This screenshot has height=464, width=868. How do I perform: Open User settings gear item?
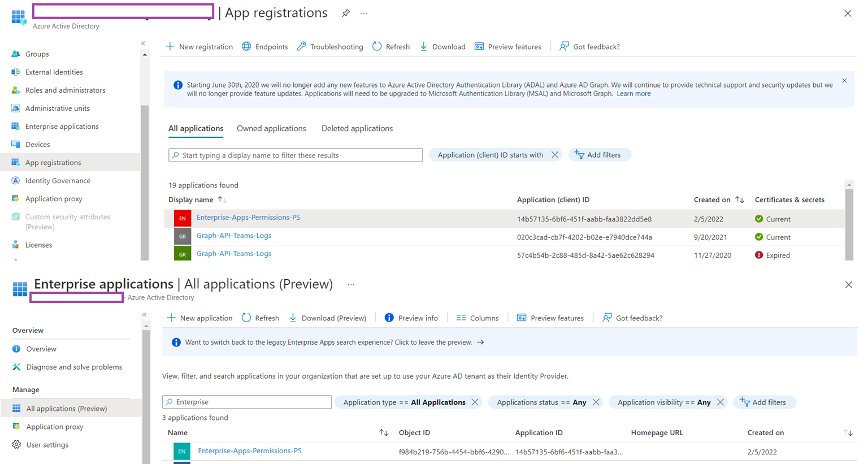coord(47,445)
